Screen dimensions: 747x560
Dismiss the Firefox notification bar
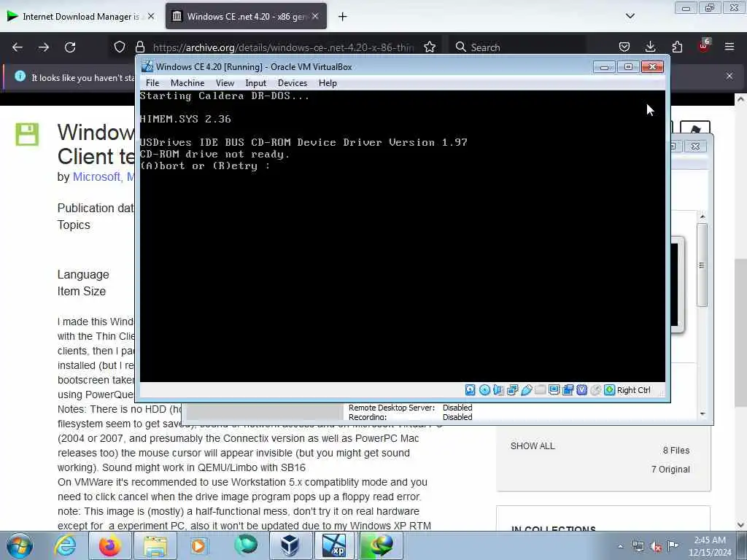click(729, 76)
